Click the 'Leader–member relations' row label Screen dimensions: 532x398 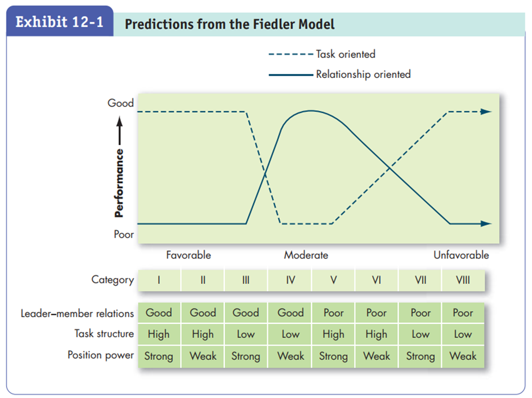[77, 313]
